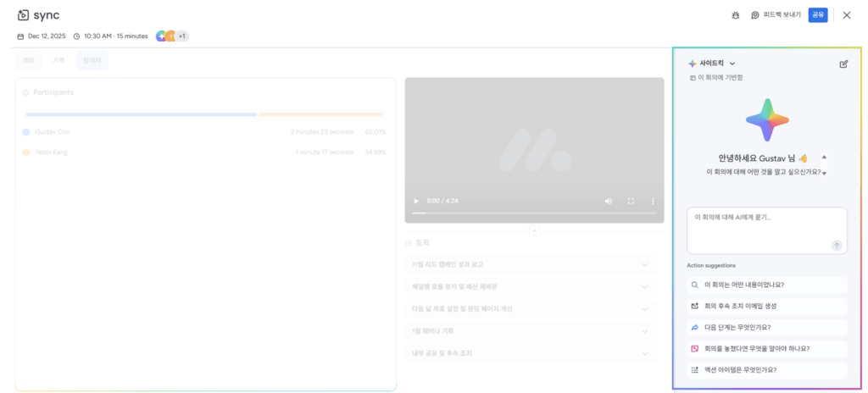Click the blue 공유 share button

pyautogui.click(x=817, y=15)
